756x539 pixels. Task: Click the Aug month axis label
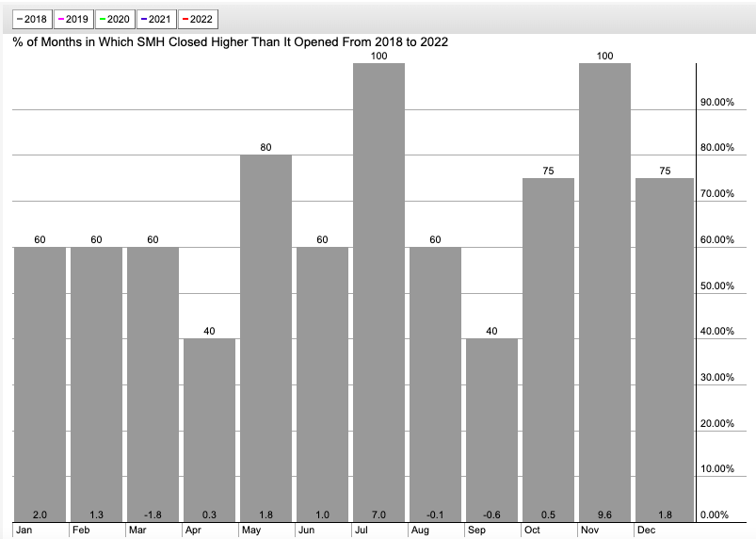coord(420,530)
